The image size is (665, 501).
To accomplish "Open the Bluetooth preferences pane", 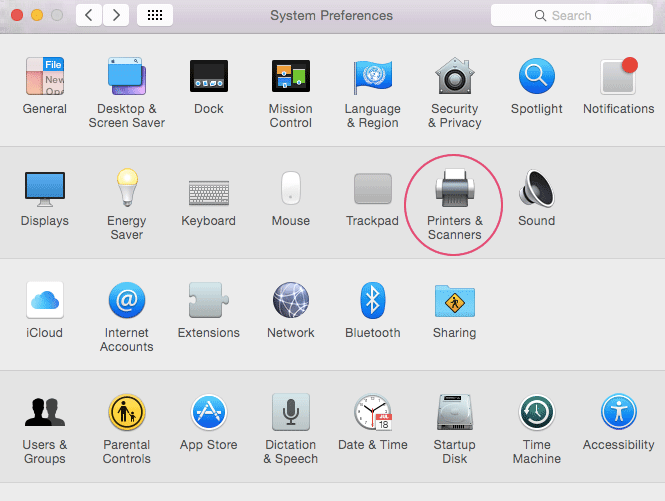I will 372,301.
